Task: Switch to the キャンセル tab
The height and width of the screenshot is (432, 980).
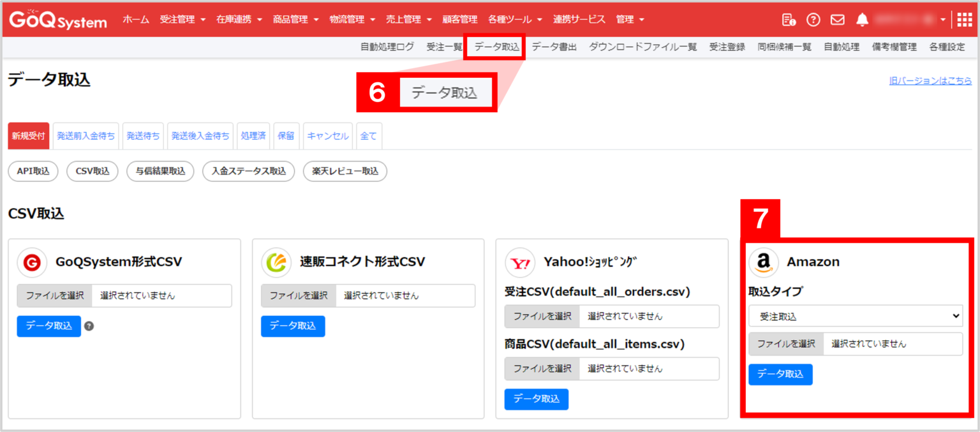Action: point(327,135)
